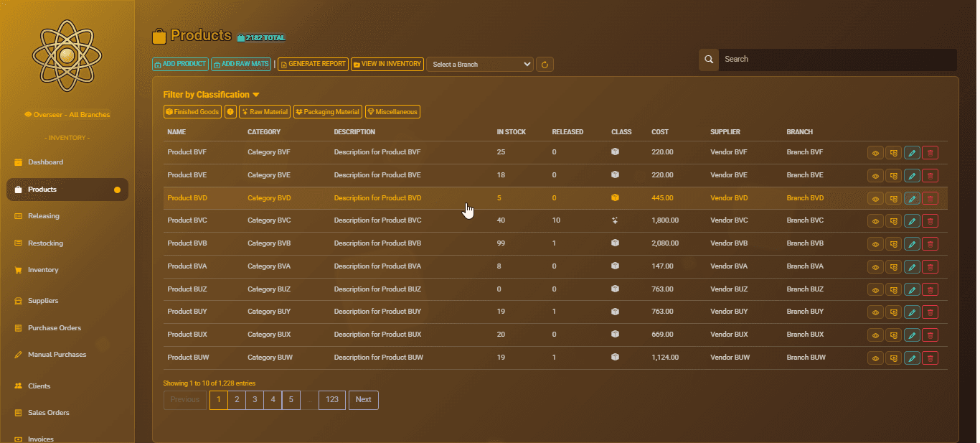980x443 pixels.
Task: Toggle the Finished Goods classification filter
Action: coord(192,112)
